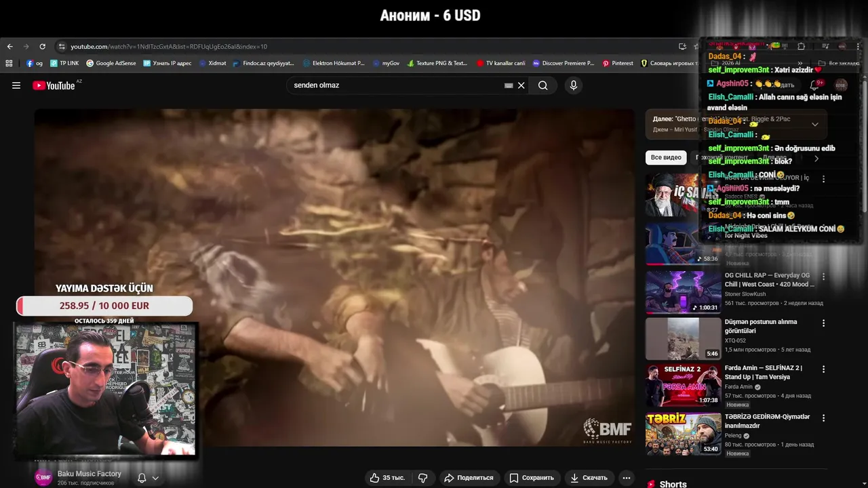This screenshot has height=488, width=868.
Task: Open the Pinterest bookmark
Action: click(x=618, y=63)
